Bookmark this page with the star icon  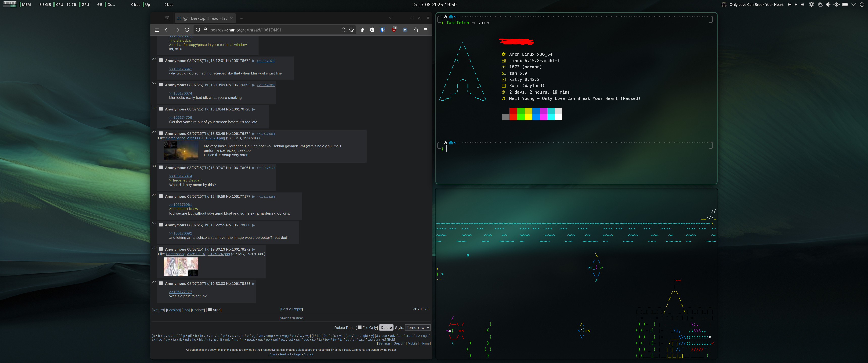351,30
